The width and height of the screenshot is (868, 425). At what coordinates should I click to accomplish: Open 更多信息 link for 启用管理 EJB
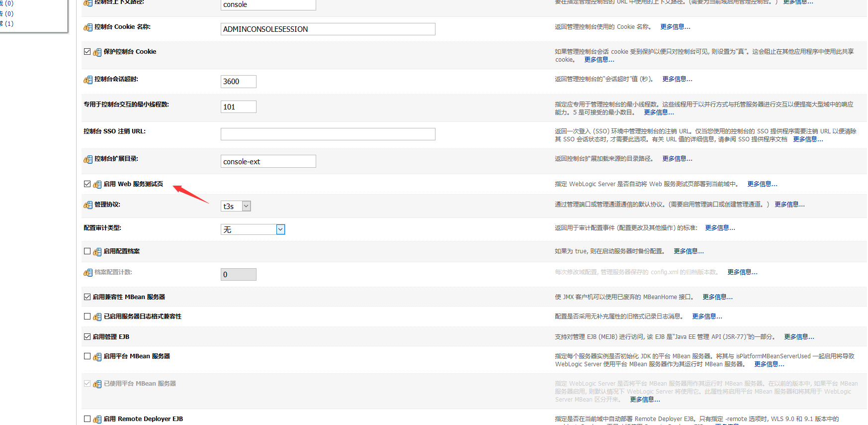[799, 337]
